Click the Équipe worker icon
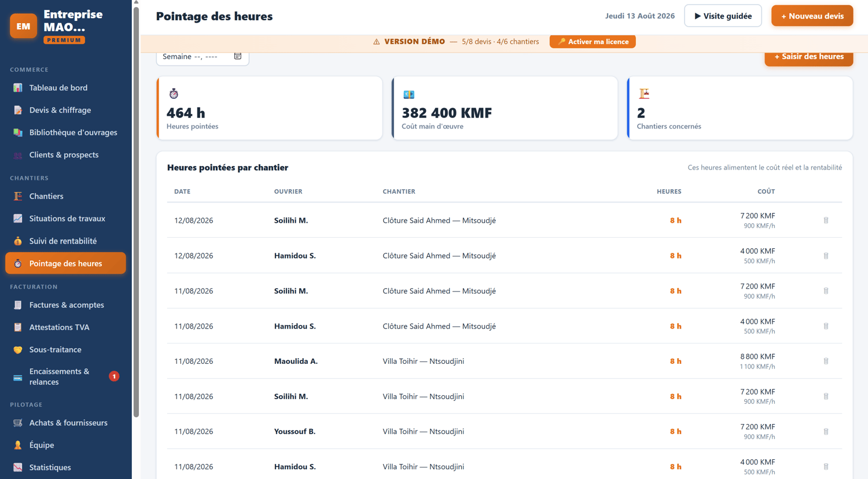Screen dimensions: 868x479 click(x=18, y=445)
